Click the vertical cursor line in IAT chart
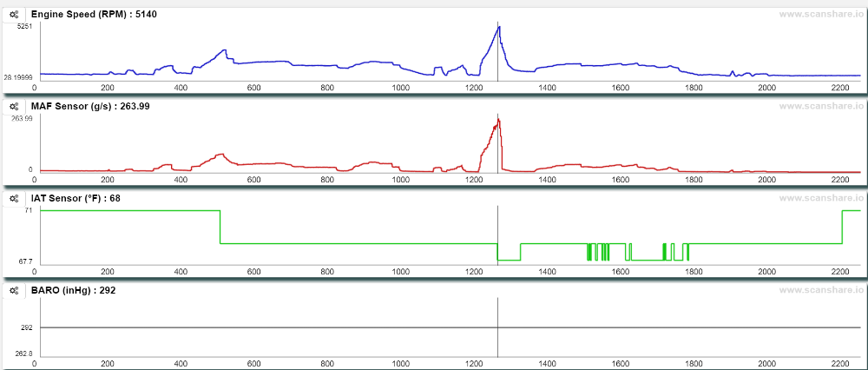Viewport: 868px width, 370px height. (497, 235)
